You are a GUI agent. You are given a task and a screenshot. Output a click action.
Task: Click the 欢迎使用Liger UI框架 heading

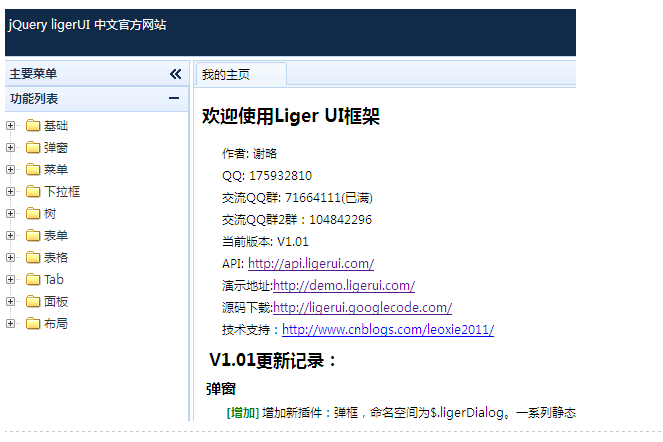(291, 116)
